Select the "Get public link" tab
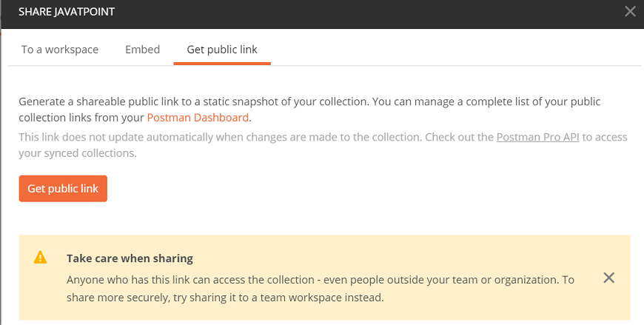644x325 pixels. tap(222, 50)
